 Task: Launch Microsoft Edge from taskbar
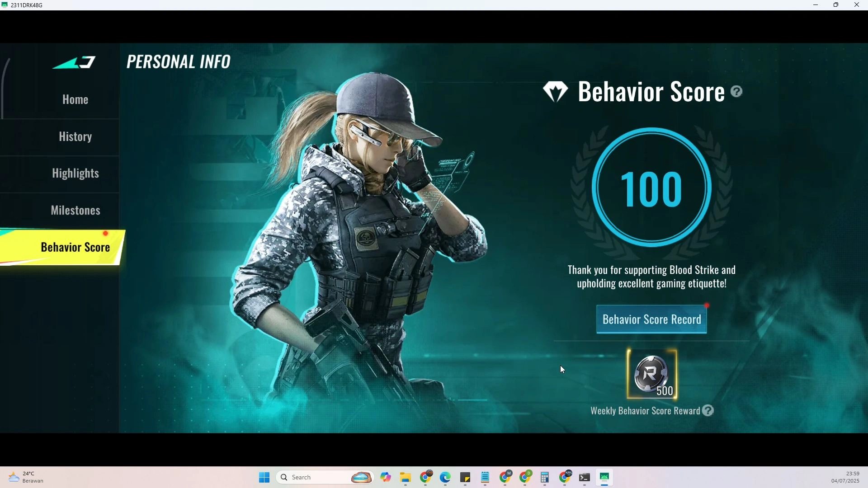[x=446, y=477]
